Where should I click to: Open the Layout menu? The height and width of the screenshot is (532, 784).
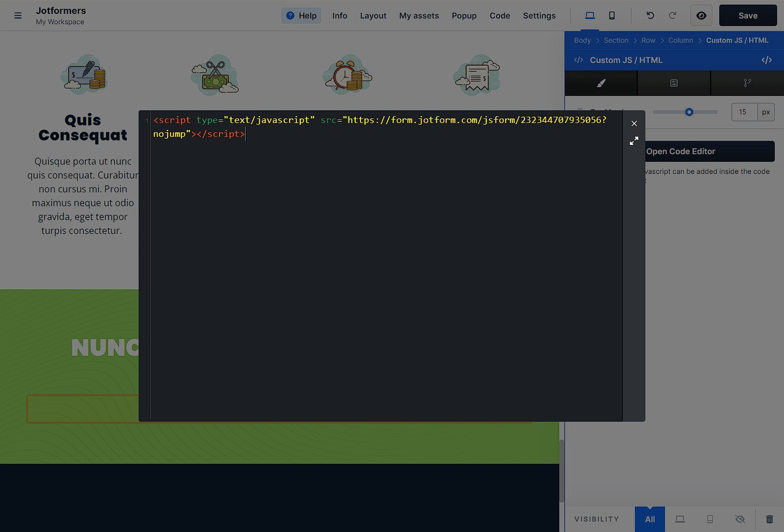(x=373, y=16)
